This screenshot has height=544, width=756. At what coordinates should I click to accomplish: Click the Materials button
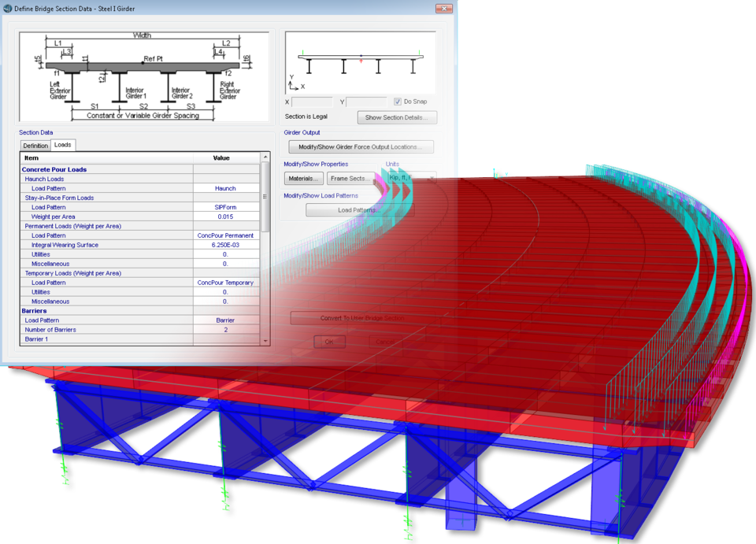pyautogui.click(x=304, y=179)
